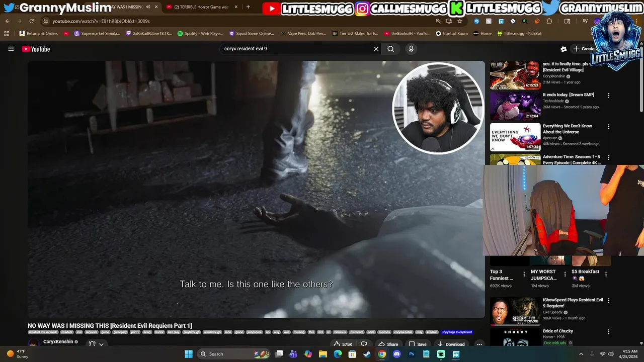Go to the YouTube home logo
Image resolution: width=644 pixels, height=362 pixels.
point(36,49)
